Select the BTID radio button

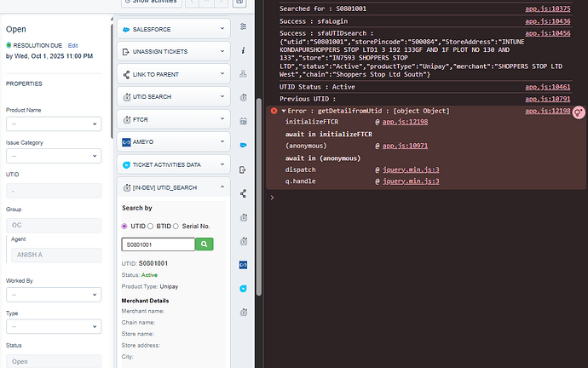pyautogui.click(x=151, y=226)
